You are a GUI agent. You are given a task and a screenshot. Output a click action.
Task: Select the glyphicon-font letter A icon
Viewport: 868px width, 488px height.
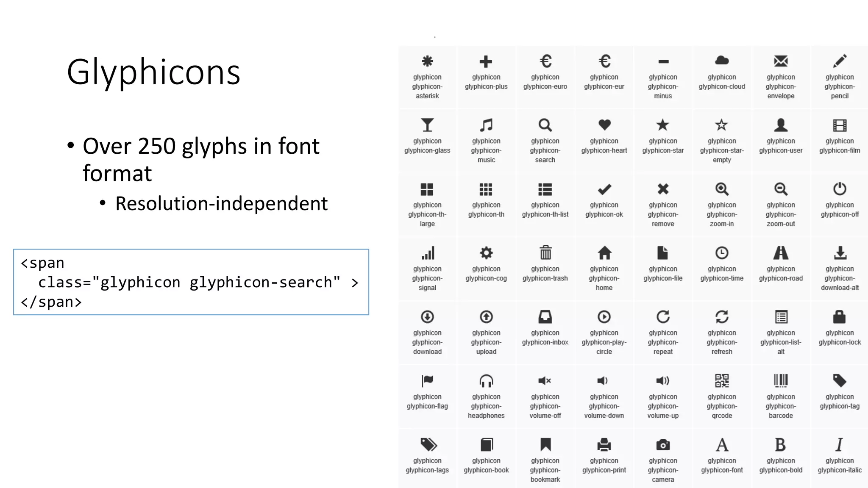pyautogui.click(x=722, y=445)
